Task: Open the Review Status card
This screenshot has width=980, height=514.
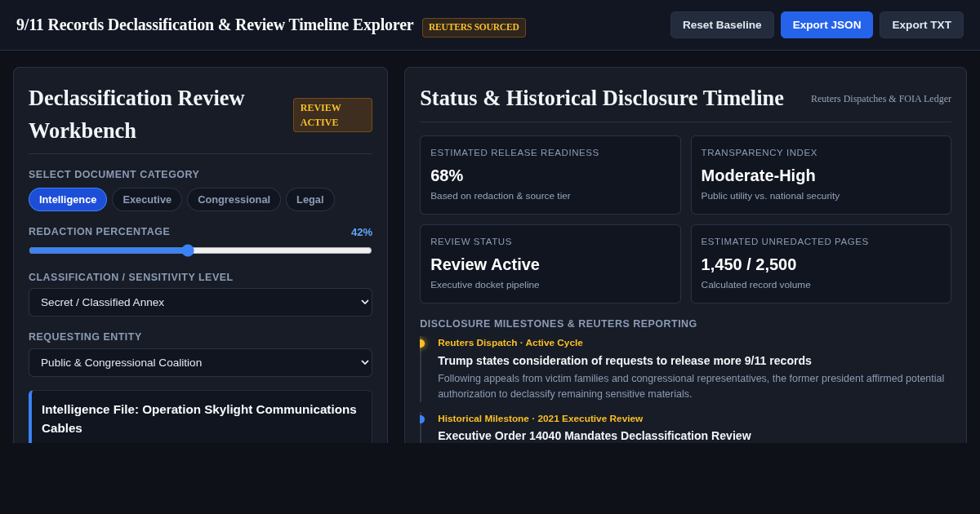Action: click(x=550, y=264)
